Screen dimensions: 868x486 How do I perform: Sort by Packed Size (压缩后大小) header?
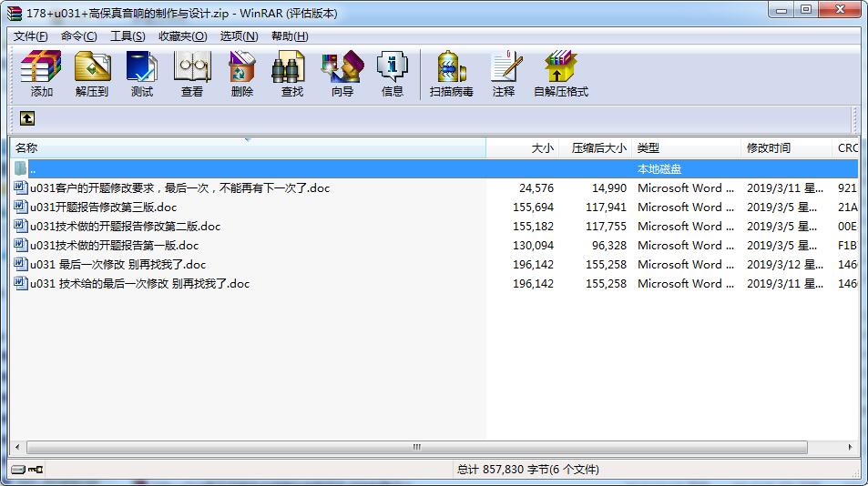[x=595, y=148]
